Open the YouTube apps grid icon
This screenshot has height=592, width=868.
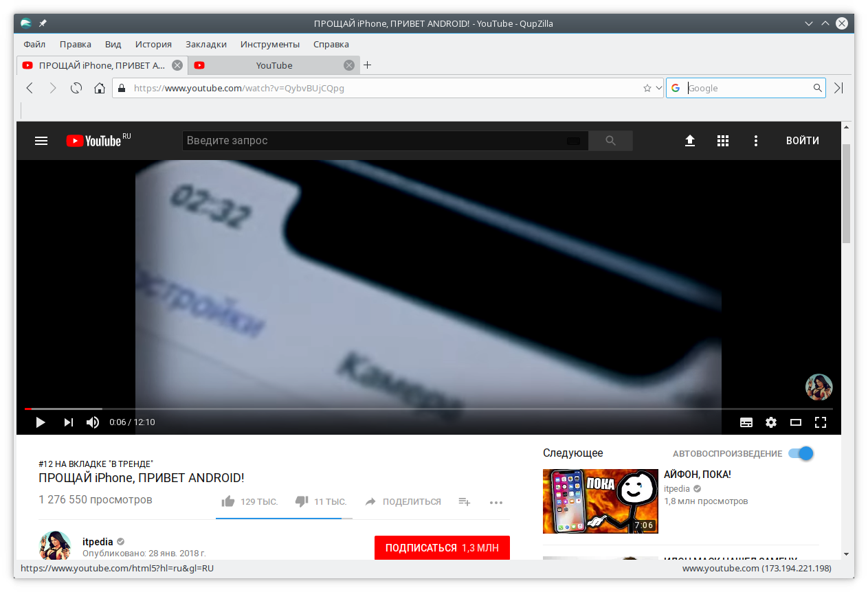click(723, 141)
